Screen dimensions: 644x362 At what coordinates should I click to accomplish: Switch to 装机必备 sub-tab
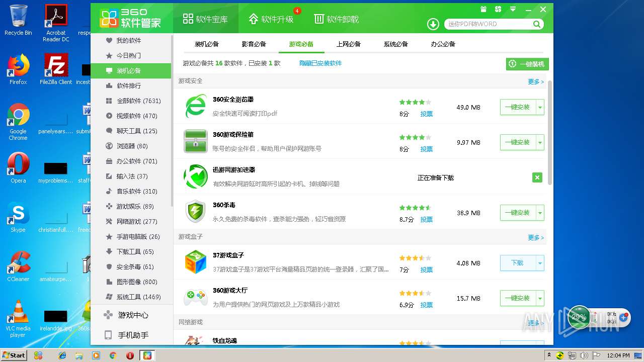pos(207,44)
